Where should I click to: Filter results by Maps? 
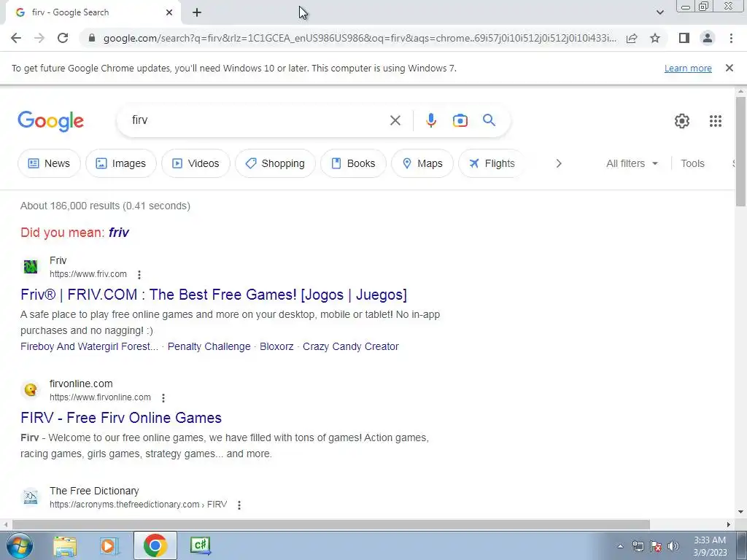pyautogui.click(x=422, y=163)
